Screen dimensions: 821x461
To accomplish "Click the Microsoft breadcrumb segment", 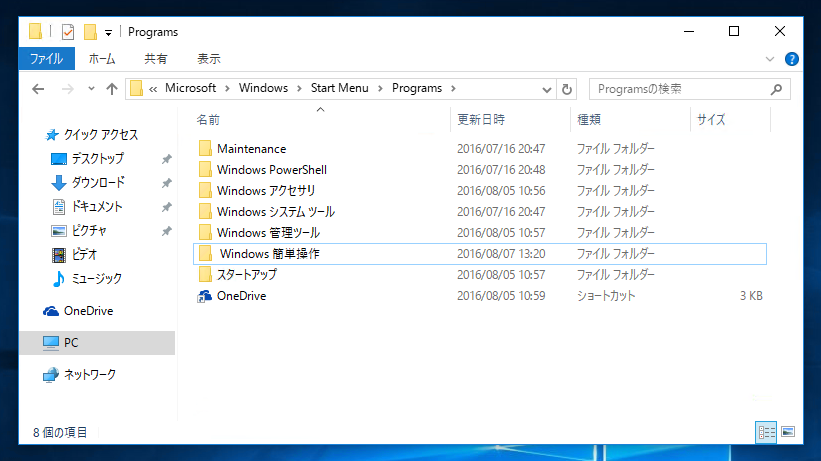I will 191,88.
